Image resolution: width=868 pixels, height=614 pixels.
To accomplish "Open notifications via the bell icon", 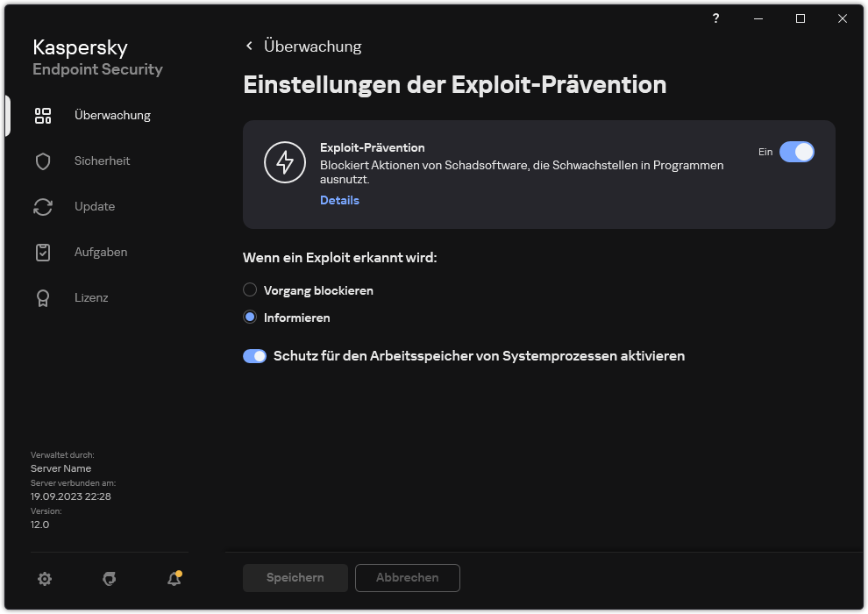I will tap(173, 580).
